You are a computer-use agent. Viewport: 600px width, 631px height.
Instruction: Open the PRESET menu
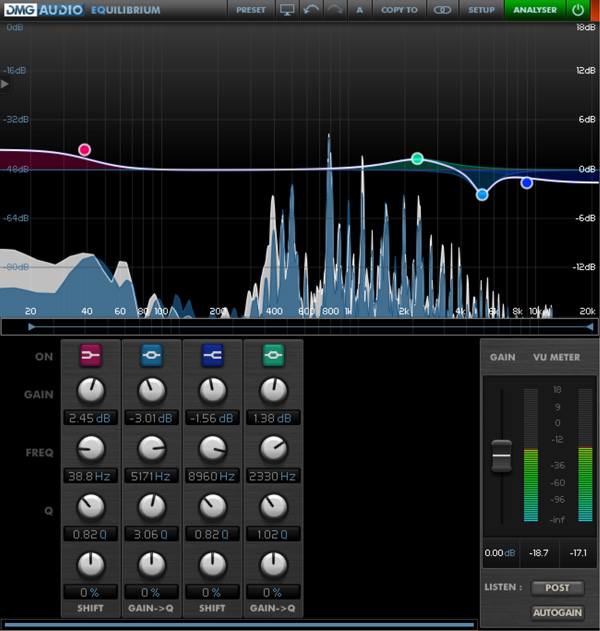[x=251, y=10]
